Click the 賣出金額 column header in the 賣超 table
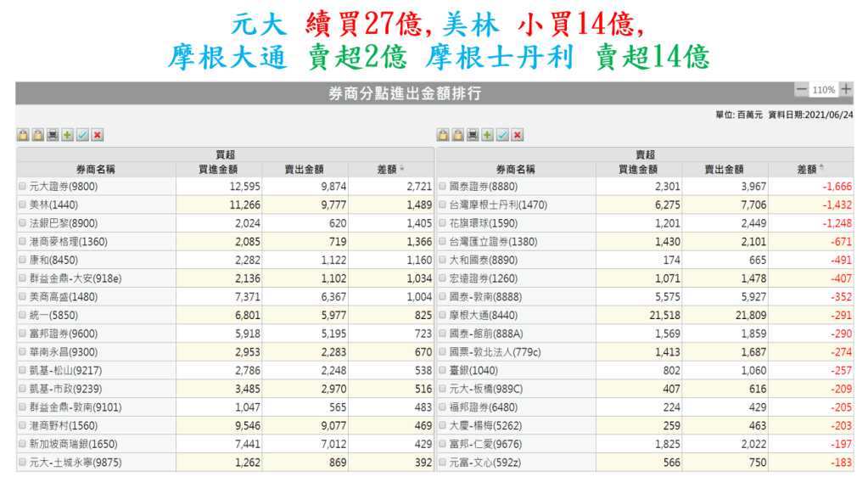The height and width of the screenshot is (488, 868). click(x=725, y=169)
